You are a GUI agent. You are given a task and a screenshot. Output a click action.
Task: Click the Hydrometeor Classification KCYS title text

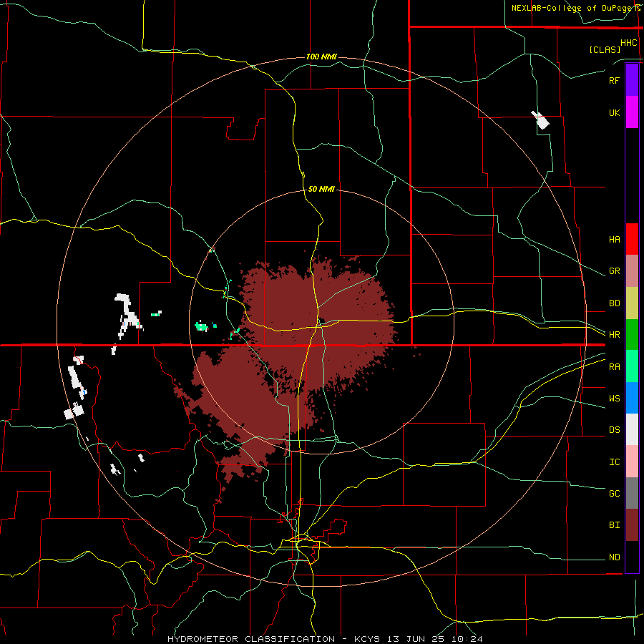(325, 639)
